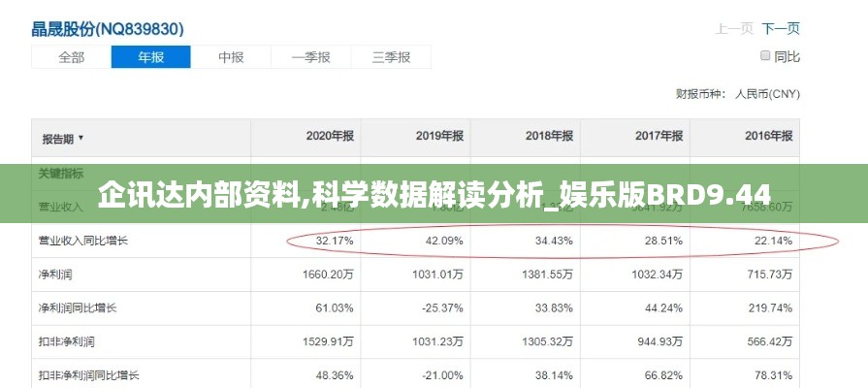Select the 净利润同比增长 row label
The image size is (868, 388).
(x=78, y=307)
